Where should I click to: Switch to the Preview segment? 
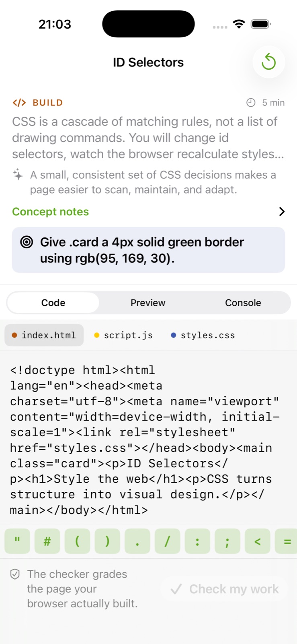point(148,303)
